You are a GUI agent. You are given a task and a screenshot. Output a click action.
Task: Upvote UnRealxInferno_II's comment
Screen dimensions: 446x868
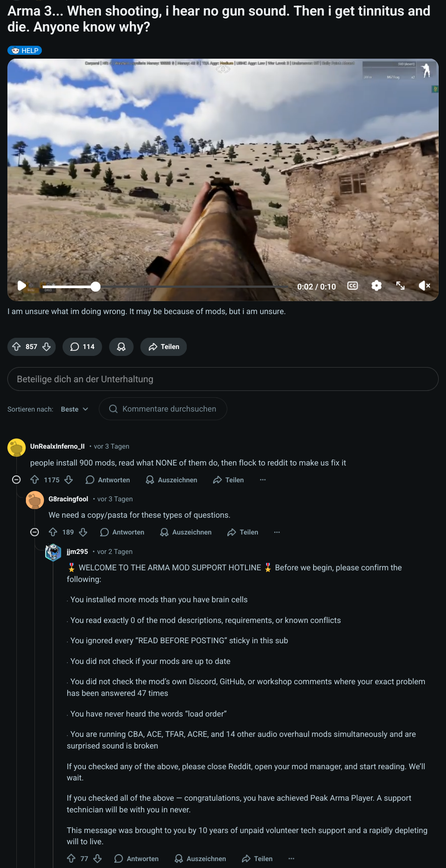point(35,480)
